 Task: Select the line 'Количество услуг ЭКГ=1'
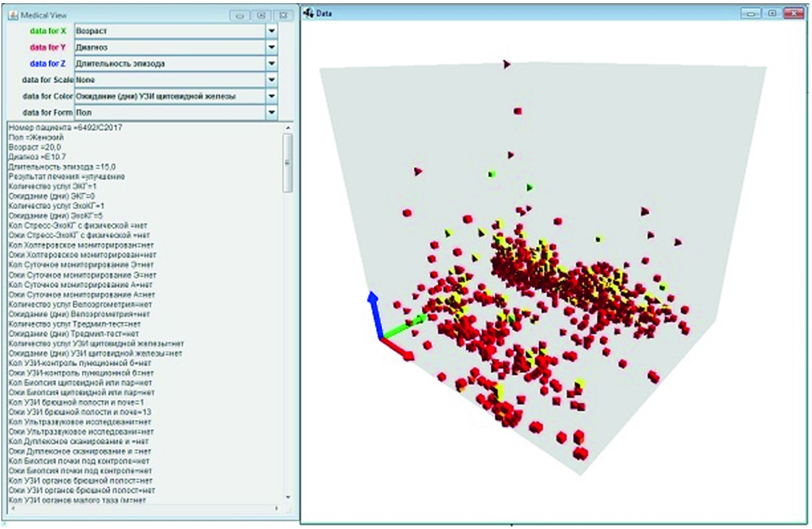pos(53,186)
